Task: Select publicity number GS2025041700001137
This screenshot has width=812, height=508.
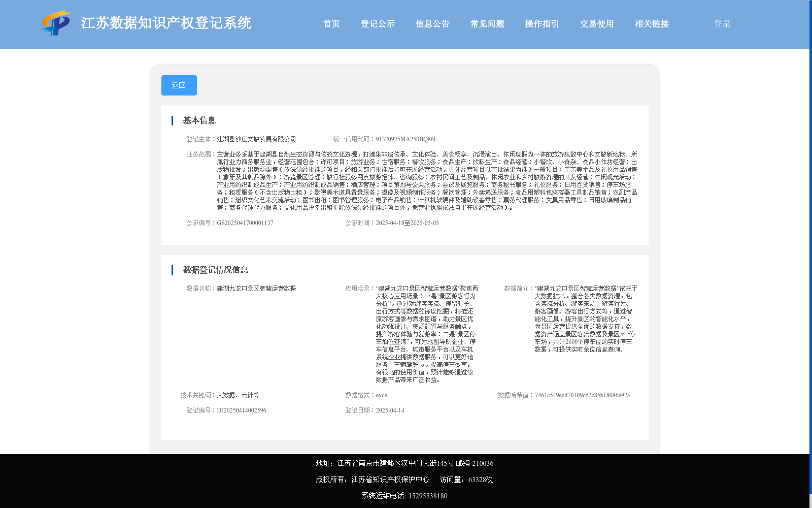Action: 245,223
